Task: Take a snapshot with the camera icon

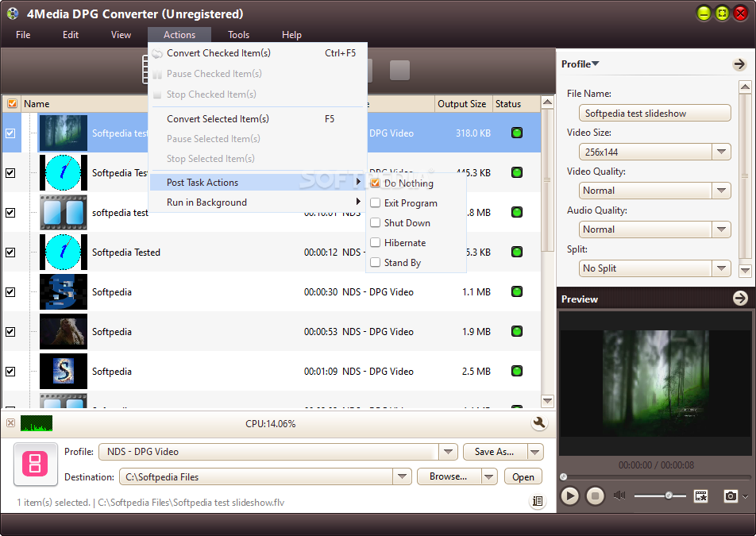Action: click(x=731, y=496)
